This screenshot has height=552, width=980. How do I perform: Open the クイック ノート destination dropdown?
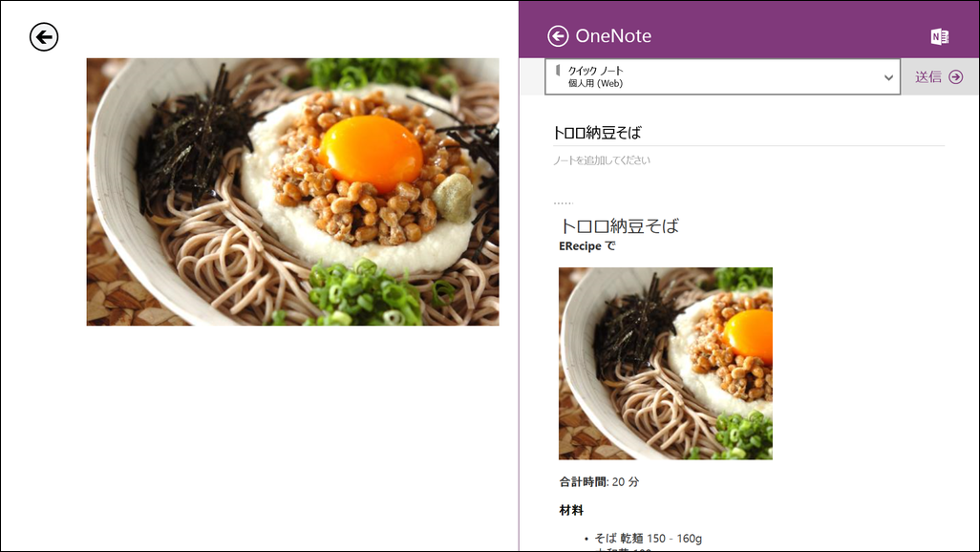pos(722,76)
